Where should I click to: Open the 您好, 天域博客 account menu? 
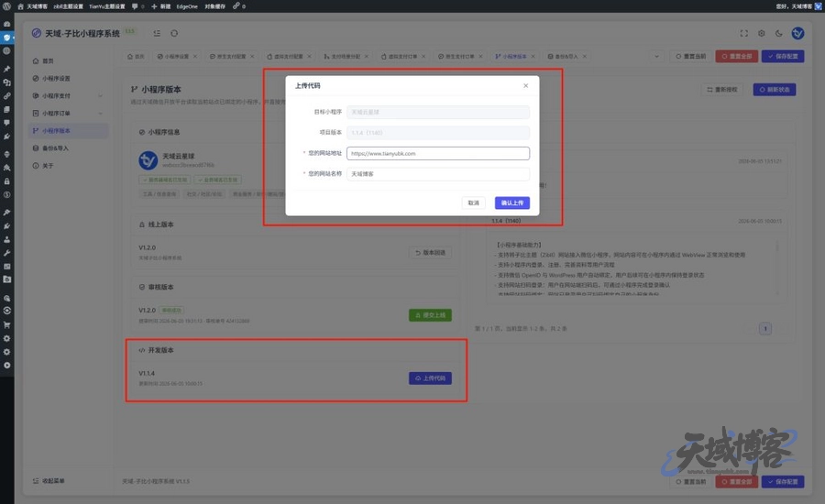798,6
